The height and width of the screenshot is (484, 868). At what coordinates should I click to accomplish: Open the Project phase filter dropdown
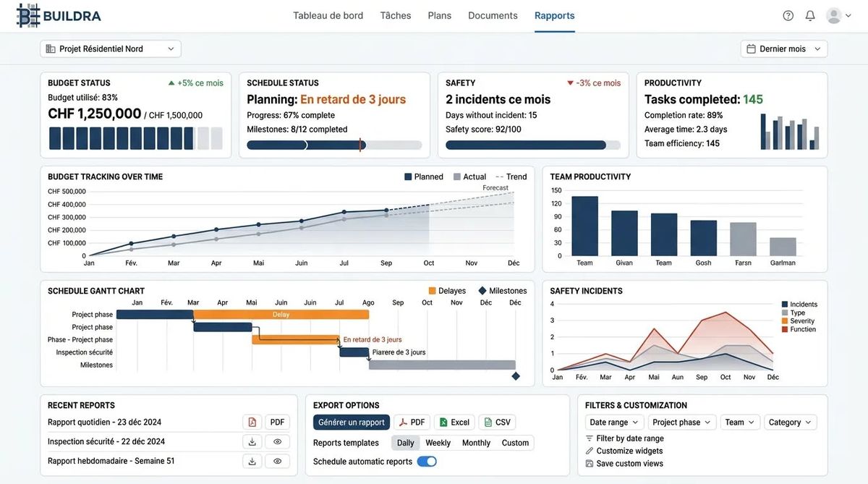pyautogui.click(x=681, y=423)
